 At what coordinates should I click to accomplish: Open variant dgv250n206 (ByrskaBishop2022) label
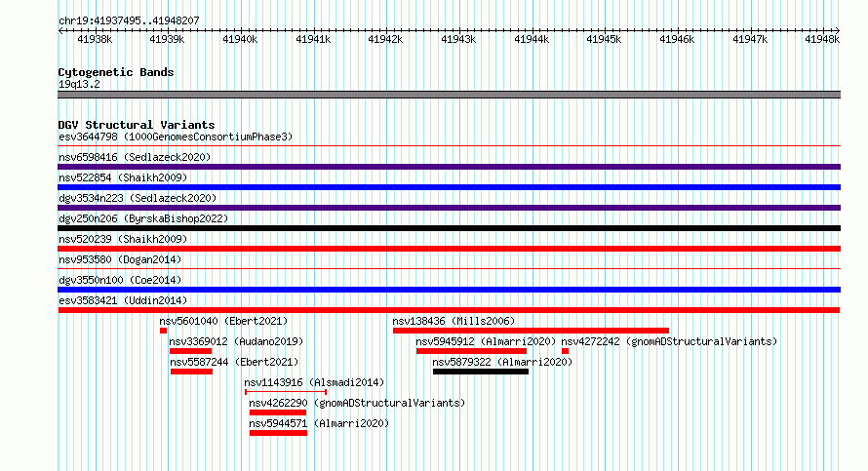[143, 218]
